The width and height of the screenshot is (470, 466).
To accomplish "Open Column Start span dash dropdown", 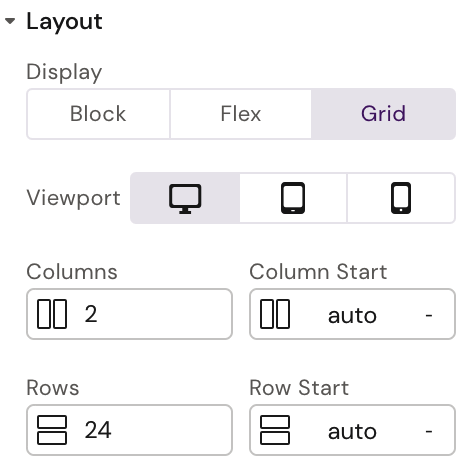I will (x=429, y=315).
